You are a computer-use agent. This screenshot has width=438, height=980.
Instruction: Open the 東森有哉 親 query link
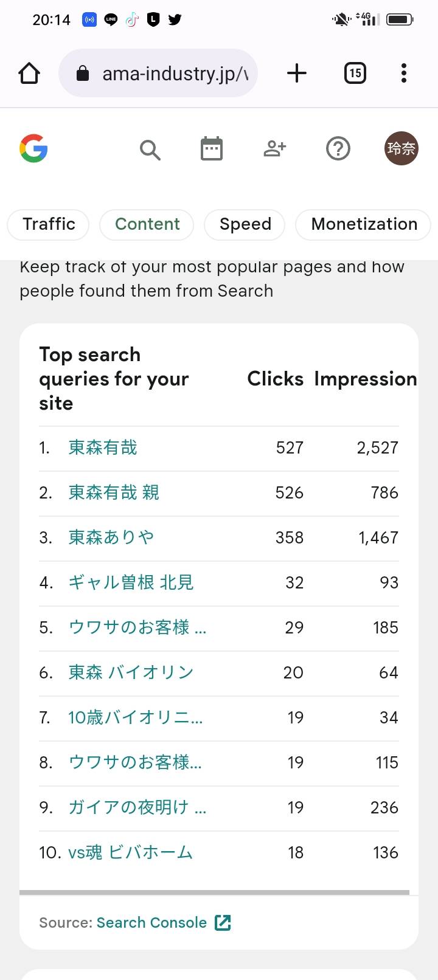[114, 492]
